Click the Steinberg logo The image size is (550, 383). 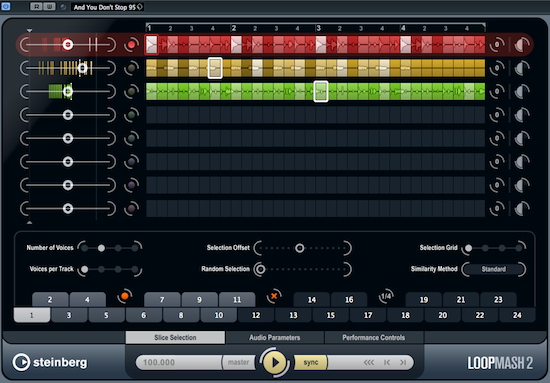(49, 362)
